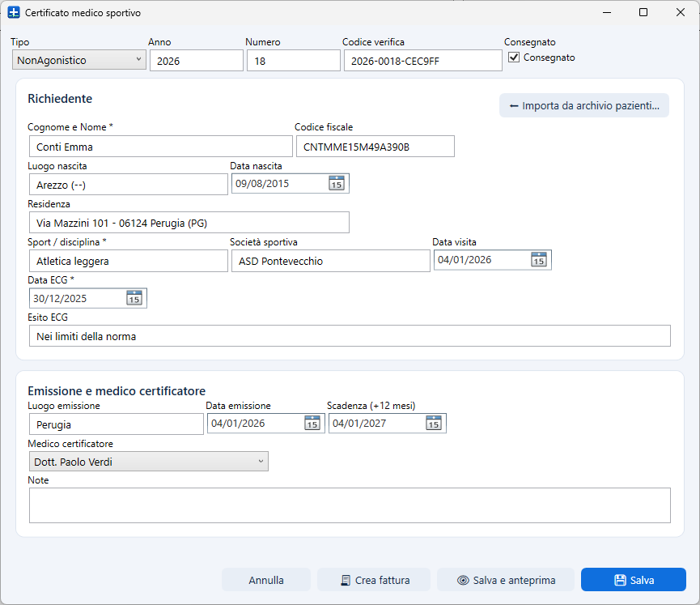Minimize the Certificato medico sportivo window
This screenshot has width=700, height=605.
[607, 12]
